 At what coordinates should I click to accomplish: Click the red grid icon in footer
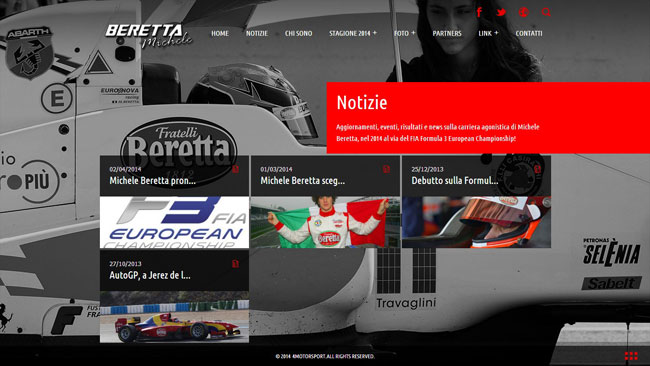click(x=631, y=356)
